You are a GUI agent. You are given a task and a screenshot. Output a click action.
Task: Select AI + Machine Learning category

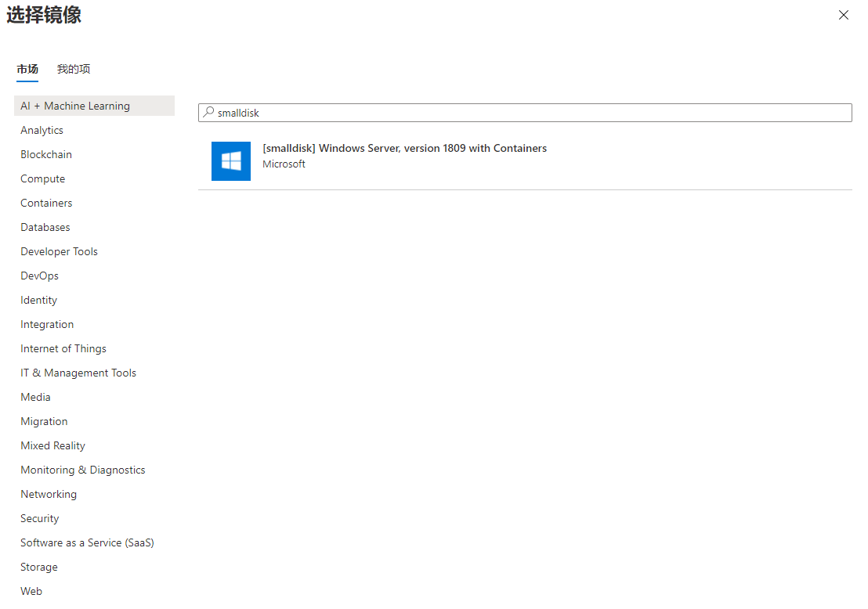(x=75, y=106)
